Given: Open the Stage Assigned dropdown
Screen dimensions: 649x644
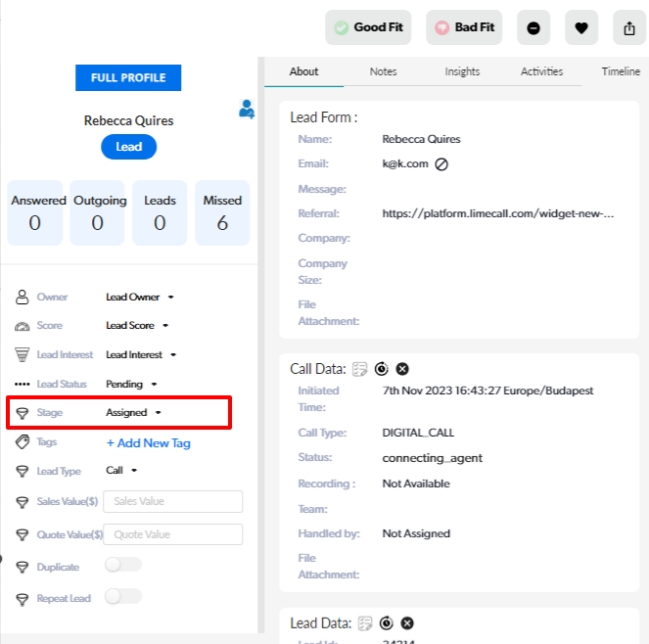Looking at the screenshot, I should pos(134,413).
